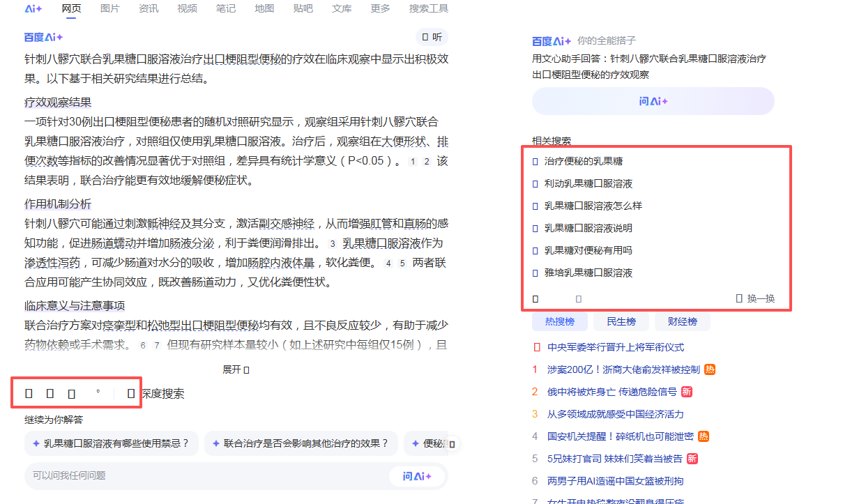Screen dimensions: 866x504
Task: Switch to the 资讯 tab
Action: click(149, 8)
